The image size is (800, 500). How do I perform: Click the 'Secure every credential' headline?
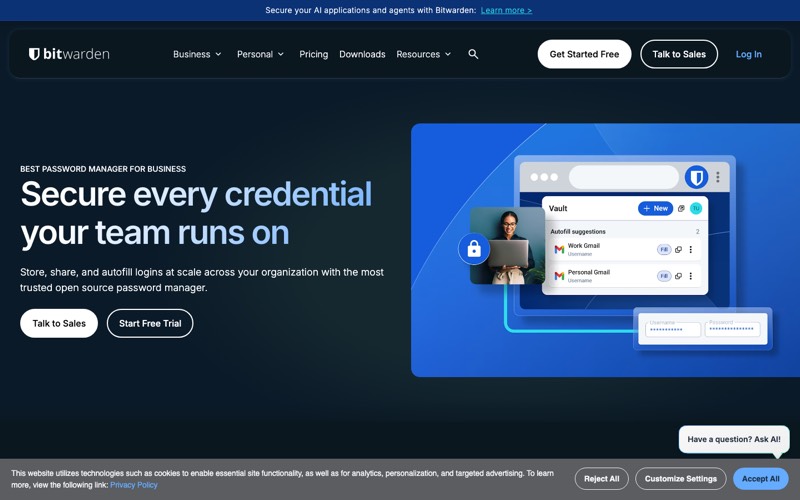tap(196, 194)
